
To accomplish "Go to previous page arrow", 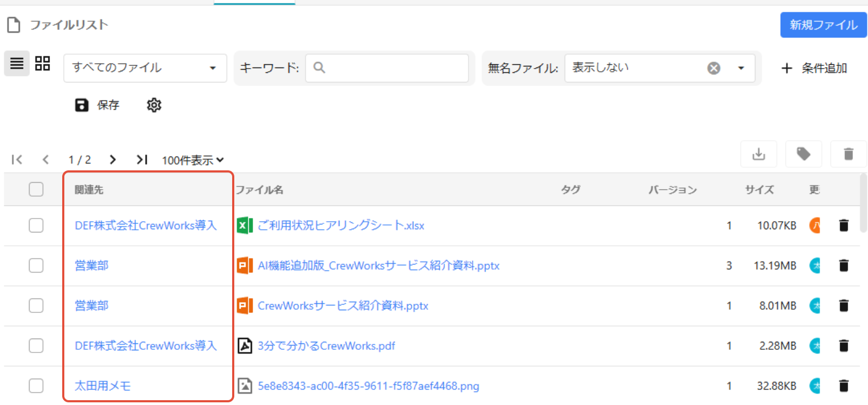I will [46, 160].
